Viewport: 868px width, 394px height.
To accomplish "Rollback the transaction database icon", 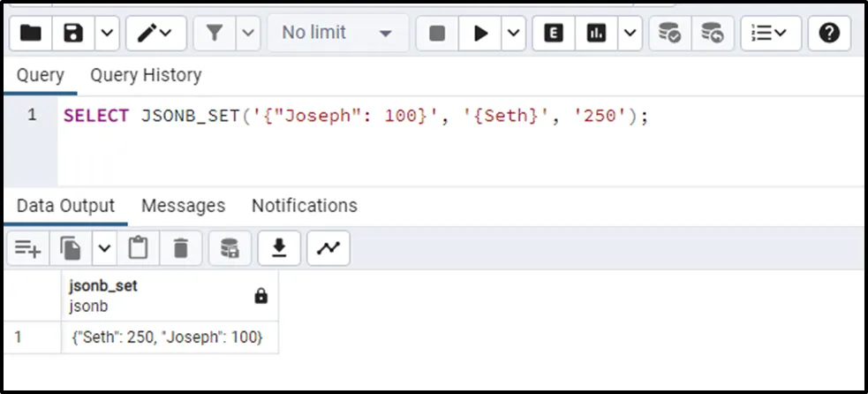I will click(713, 34).
